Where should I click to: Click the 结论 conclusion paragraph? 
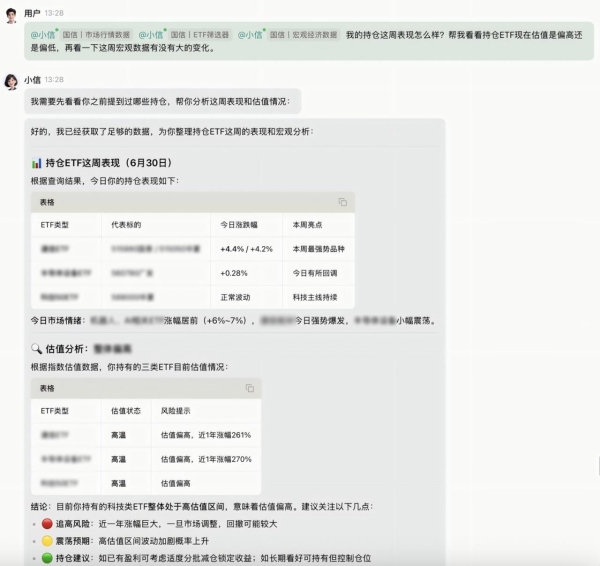coord(202,507)
